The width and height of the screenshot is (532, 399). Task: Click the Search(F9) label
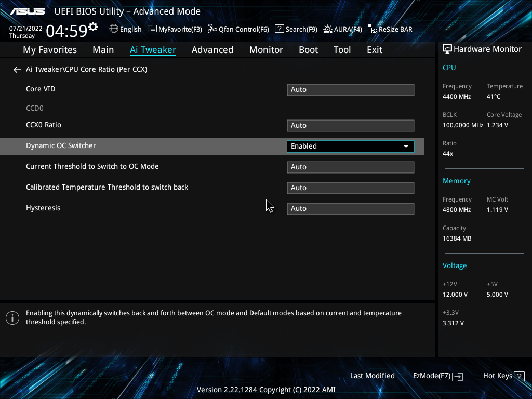[x=302, y=30]
